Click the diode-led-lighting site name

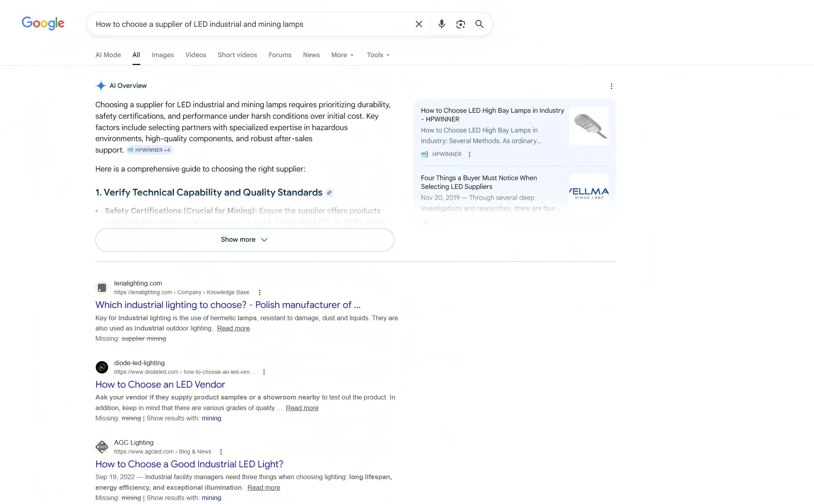[x=139, y=363]
